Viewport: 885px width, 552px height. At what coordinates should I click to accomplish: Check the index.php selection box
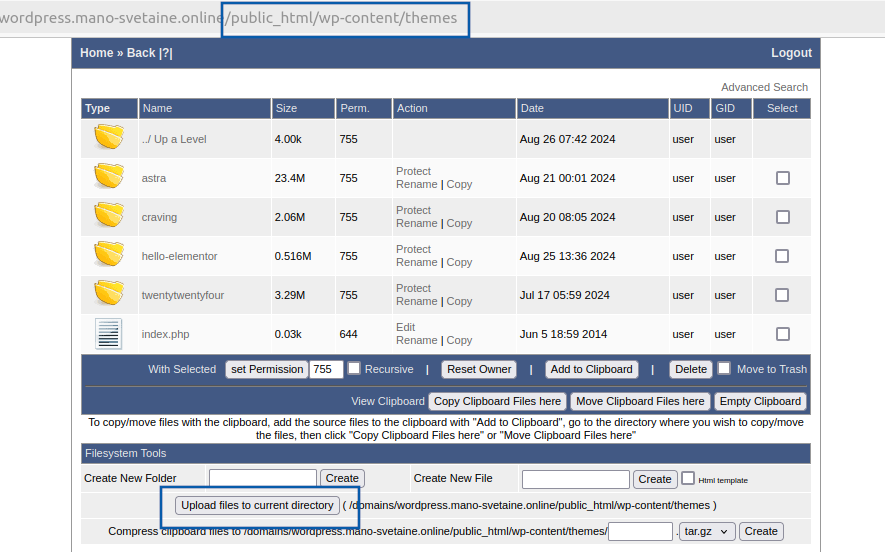(782, 334)
